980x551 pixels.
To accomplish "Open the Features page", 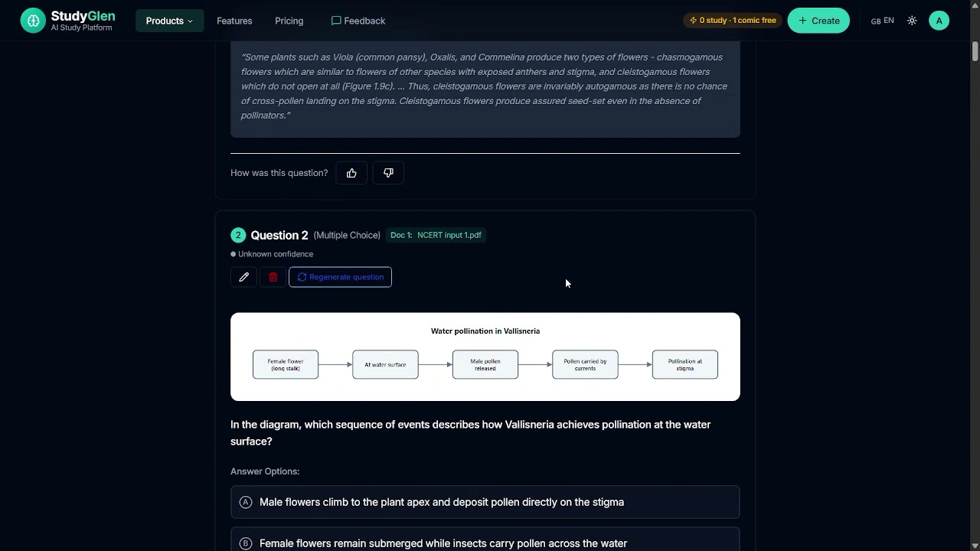I will tap(234, 21).
